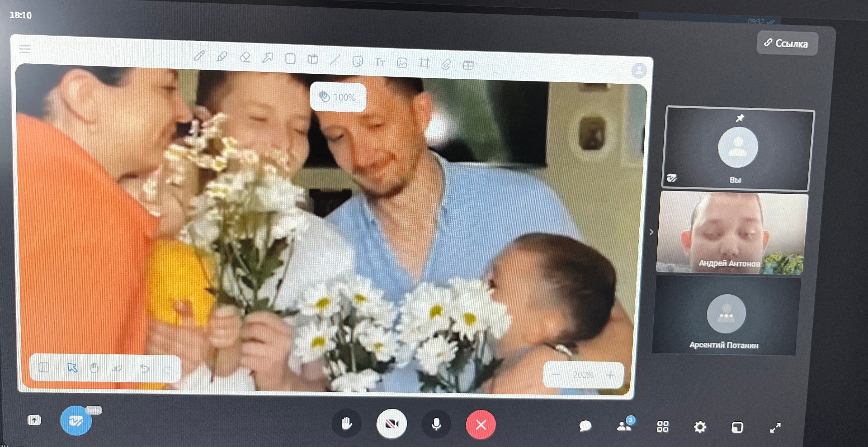The image size is (868, 447).
Task: Open the sticker tool
Action: click(358, 61)
